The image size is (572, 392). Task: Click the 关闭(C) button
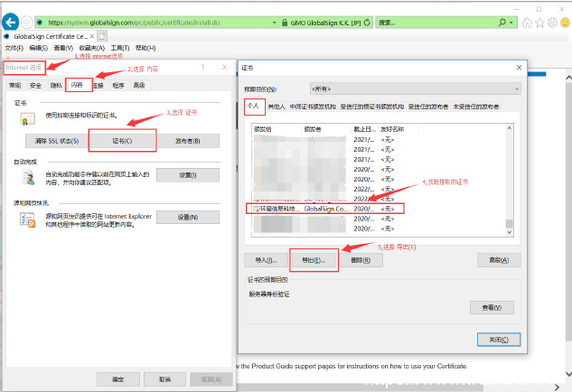(x=499, y=340)
